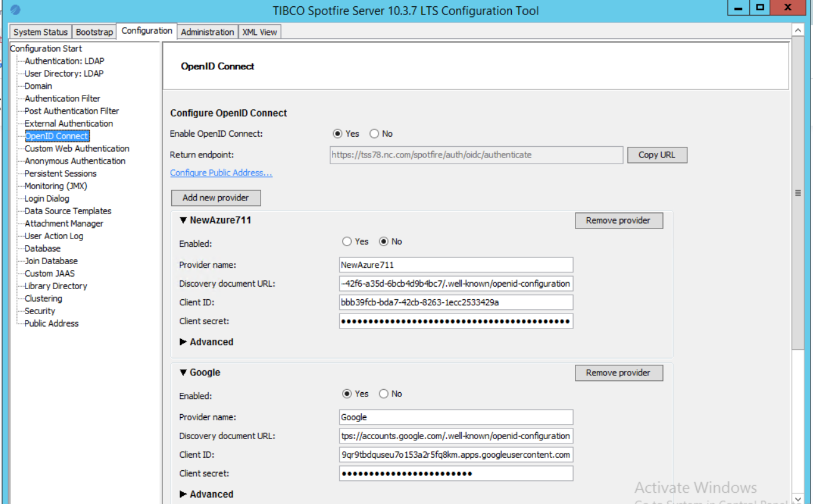This screenshot has width=813, height=504.
Task: Switch to the XML View tab
Action: pyautogui.click(x=259, y=32)
